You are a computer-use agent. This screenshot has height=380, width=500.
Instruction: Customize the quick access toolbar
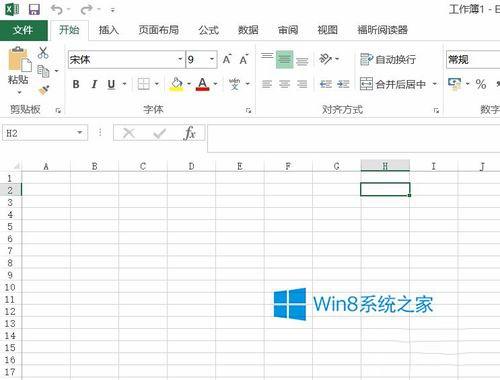(113, 10)
